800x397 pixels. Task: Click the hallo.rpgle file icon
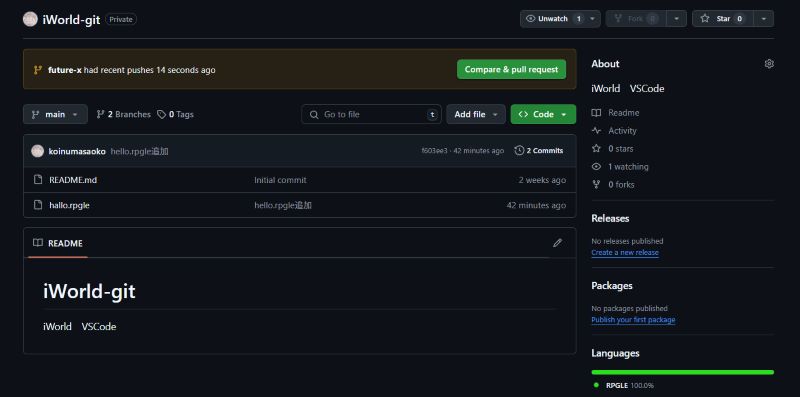coord(37,205)
